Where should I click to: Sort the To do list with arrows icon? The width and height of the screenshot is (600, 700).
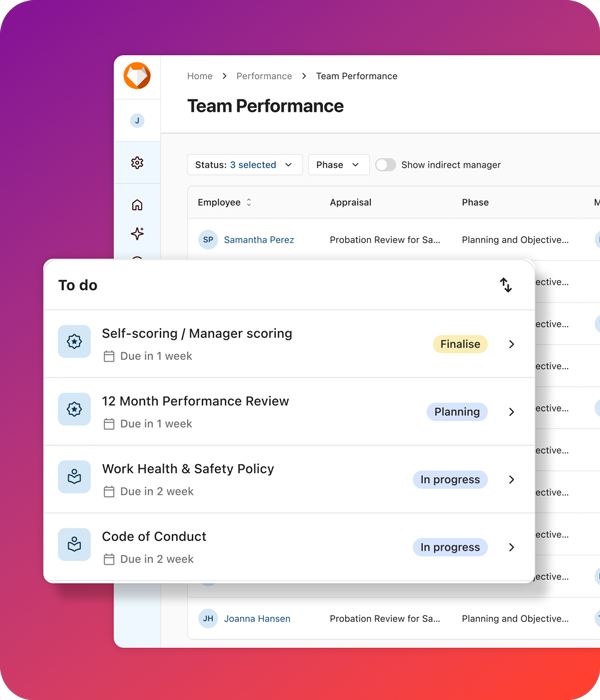click(x=506, y=286)
